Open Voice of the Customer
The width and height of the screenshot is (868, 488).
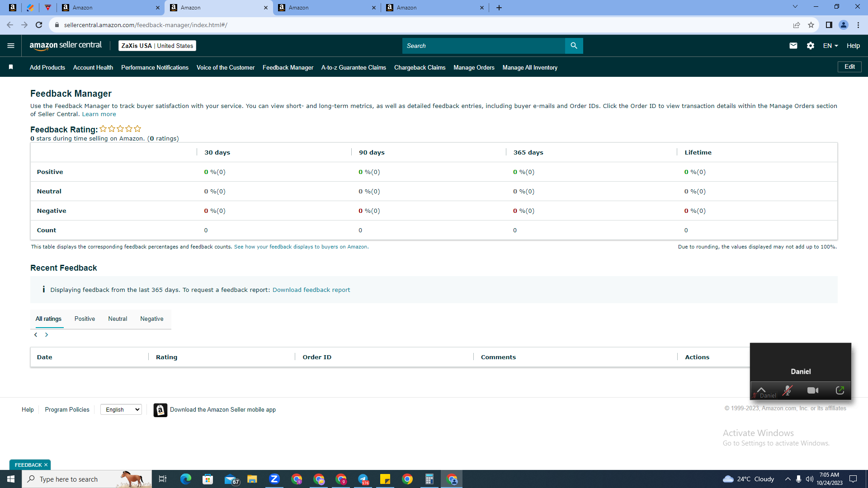[x=226, y=67]
